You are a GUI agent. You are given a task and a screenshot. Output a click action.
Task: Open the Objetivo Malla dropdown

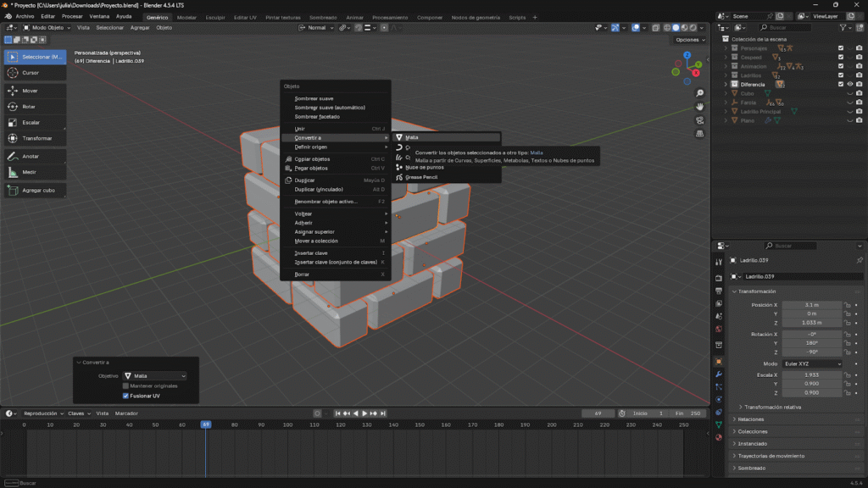pos(154,375)
